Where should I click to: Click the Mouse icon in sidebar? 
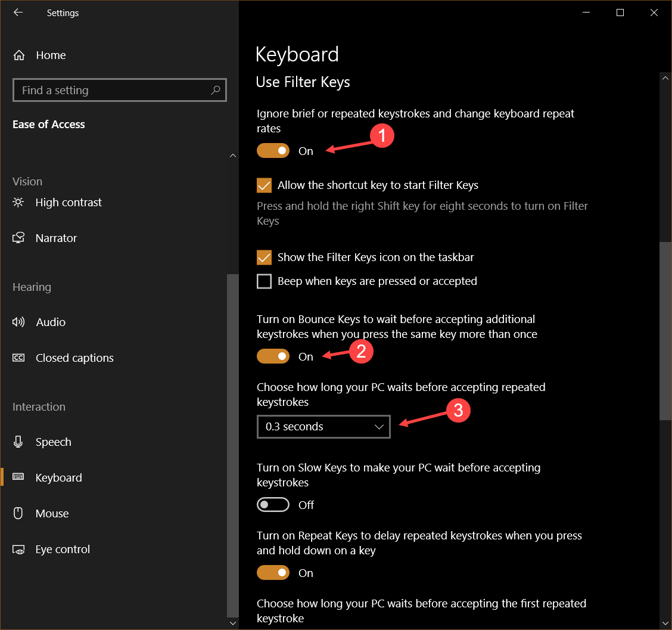pyautogui.click(x=18, y=513)
